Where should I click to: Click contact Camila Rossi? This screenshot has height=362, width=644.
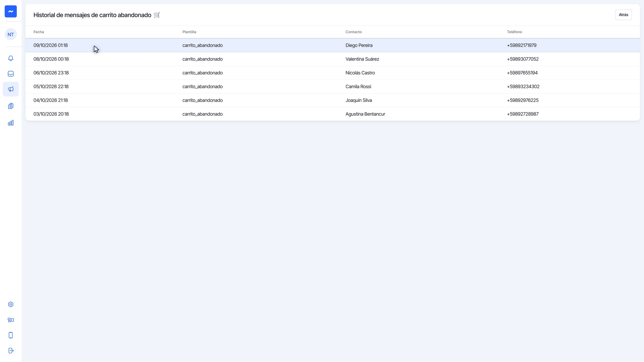point(358,86)
